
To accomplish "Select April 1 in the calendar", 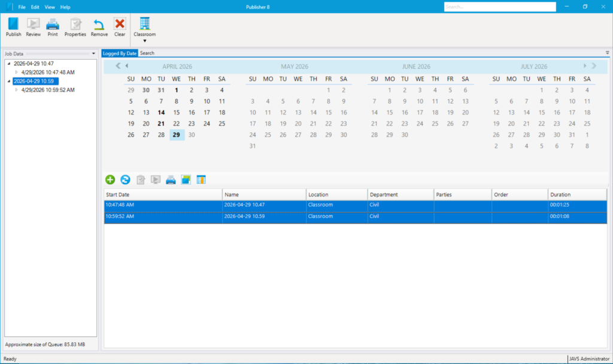I will [x=177, y=90].
